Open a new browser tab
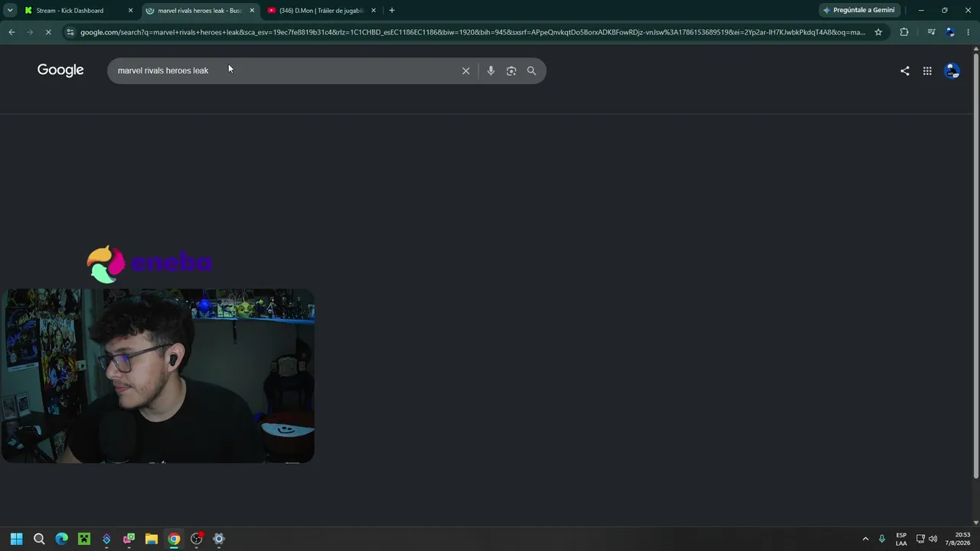Screen dimensions: 980x551 [392, 11]
